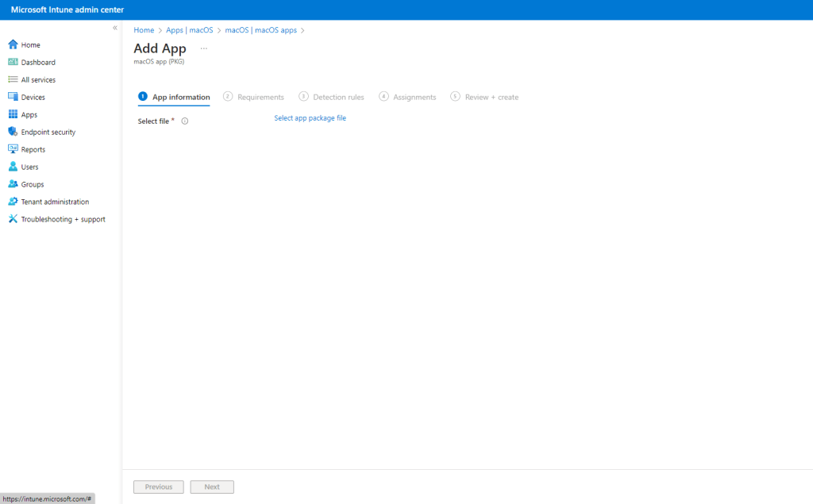Viewport: 813px width, 504px height.
Task: Navigate to Apps | macOS breadcrumb
Action: [x=190, y=30]
